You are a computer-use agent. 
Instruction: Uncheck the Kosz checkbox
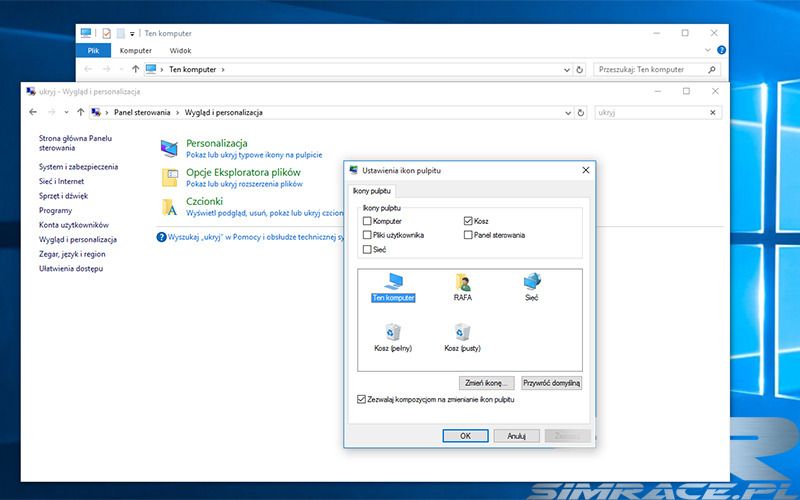(x=468, y=221)
